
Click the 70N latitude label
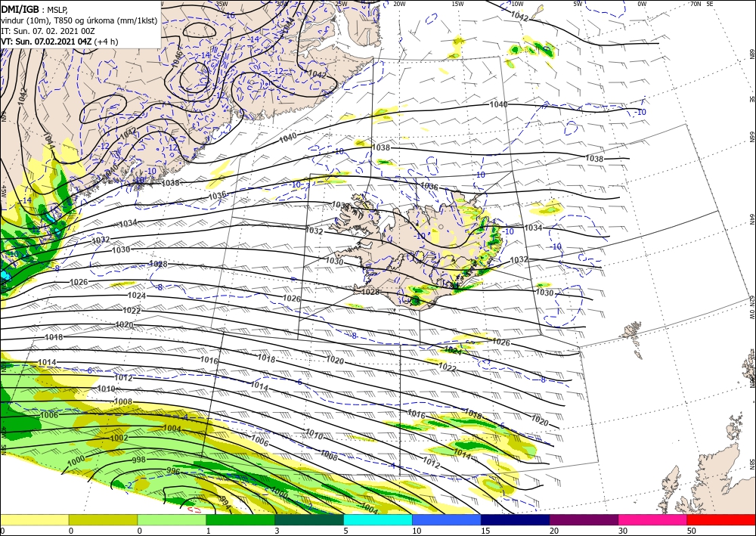pos(696,4)
